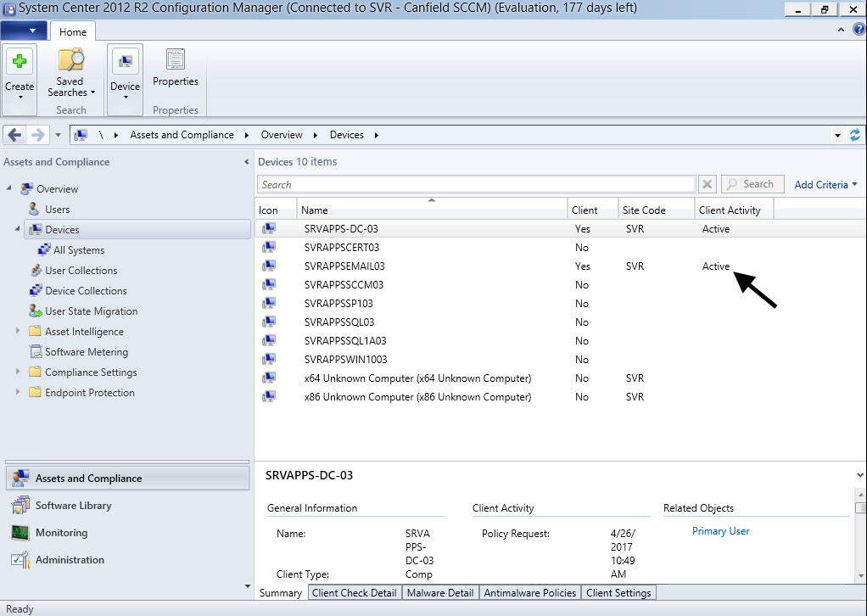
Task: Open the Help question mark icon
Action: pyautogui.click(x=859, y=30)
